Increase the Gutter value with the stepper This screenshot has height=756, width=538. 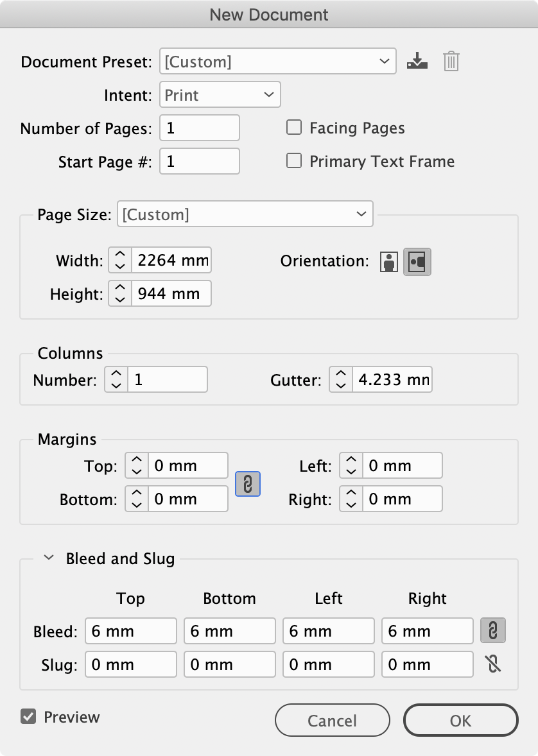point(340,375)
